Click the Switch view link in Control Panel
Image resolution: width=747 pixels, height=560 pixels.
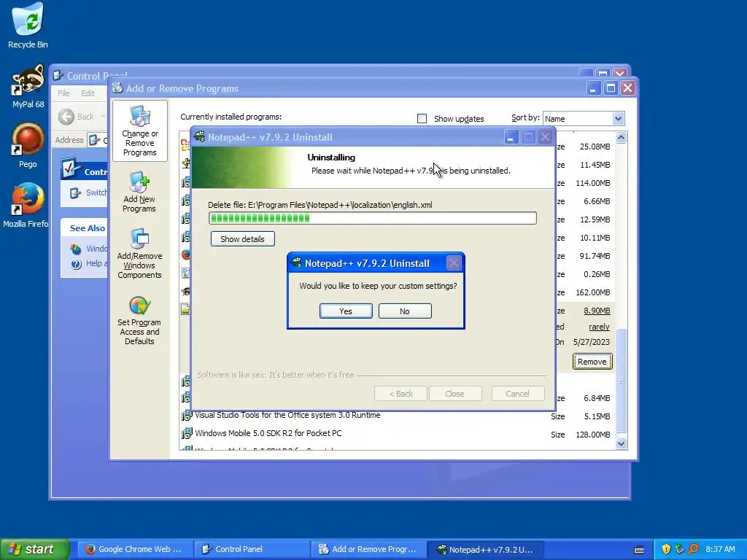click(88, 192)
